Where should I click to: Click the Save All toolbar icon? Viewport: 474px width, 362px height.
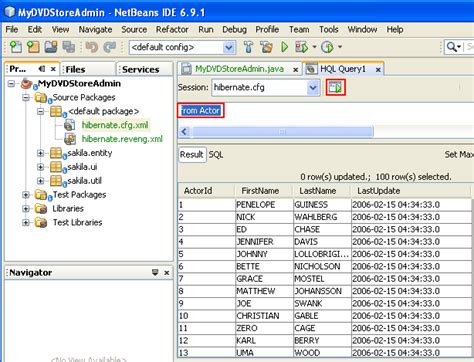pyautogui.click(x=68, y=47)
